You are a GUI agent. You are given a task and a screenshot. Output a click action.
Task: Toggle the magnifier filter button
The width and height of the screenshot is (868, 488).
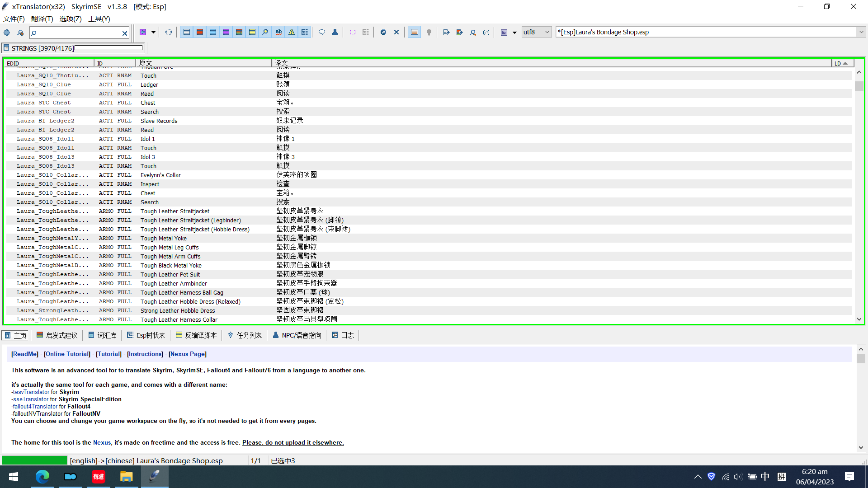tap(265, 32)
